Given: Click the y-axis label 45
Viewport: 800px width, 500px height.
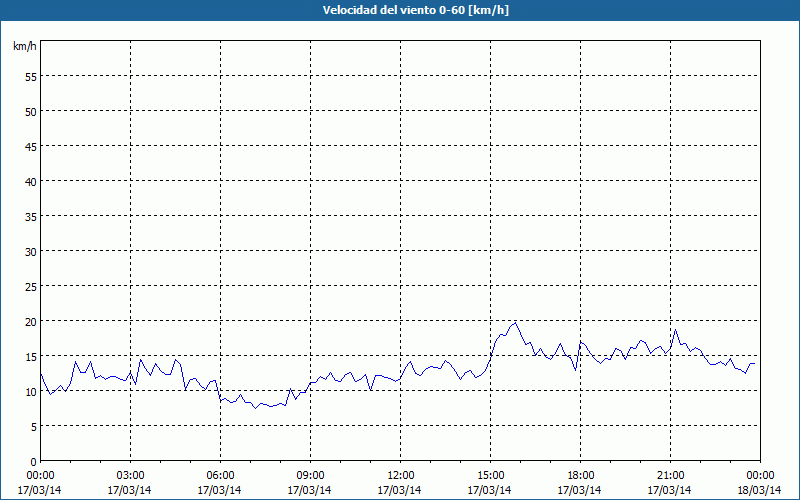Looking at the screenshot, I should point(31,146).
